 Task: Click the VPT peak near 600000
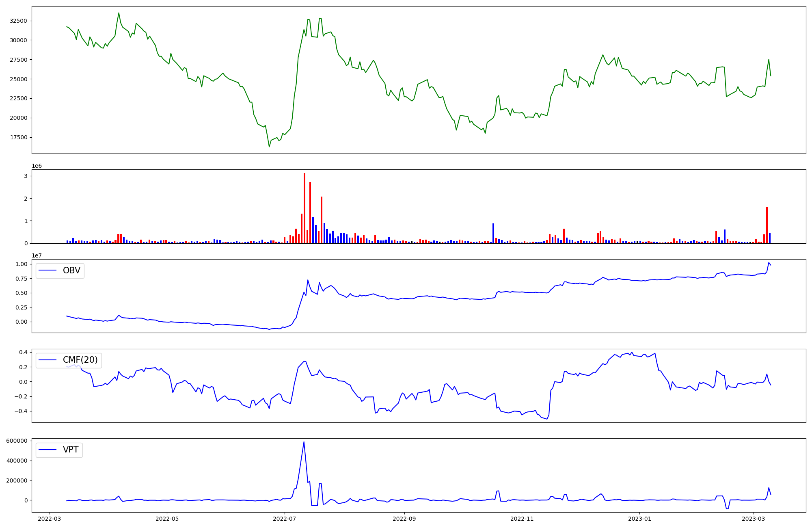[x=304, y=442]
